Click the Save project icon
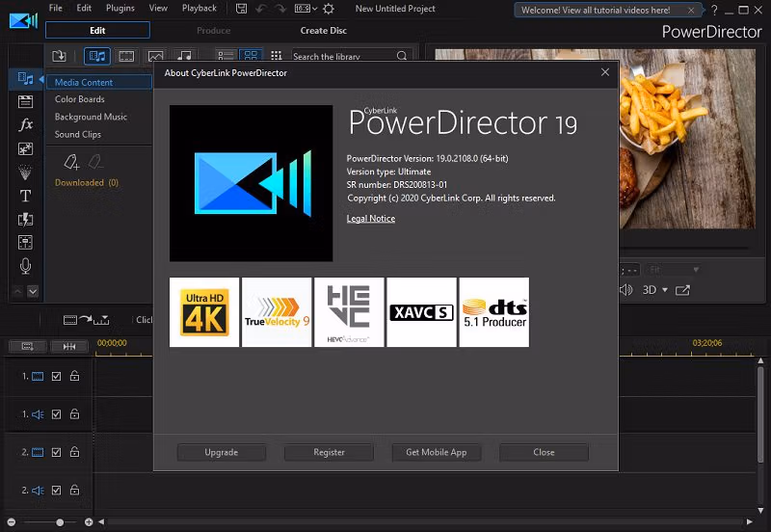The height and width of the screenshot is (532, 771). (x=241, y=9)
